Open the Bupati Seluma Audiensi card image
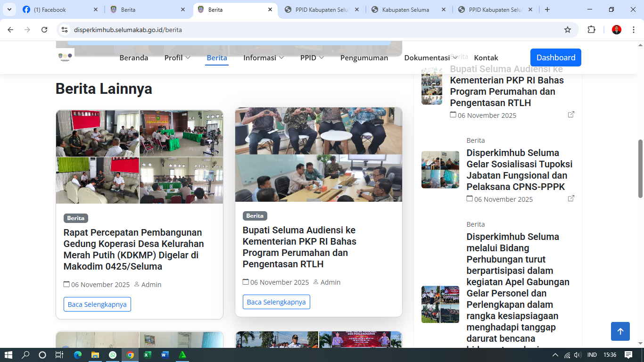This screenshot has width=644, height=362. pos(319,155)
